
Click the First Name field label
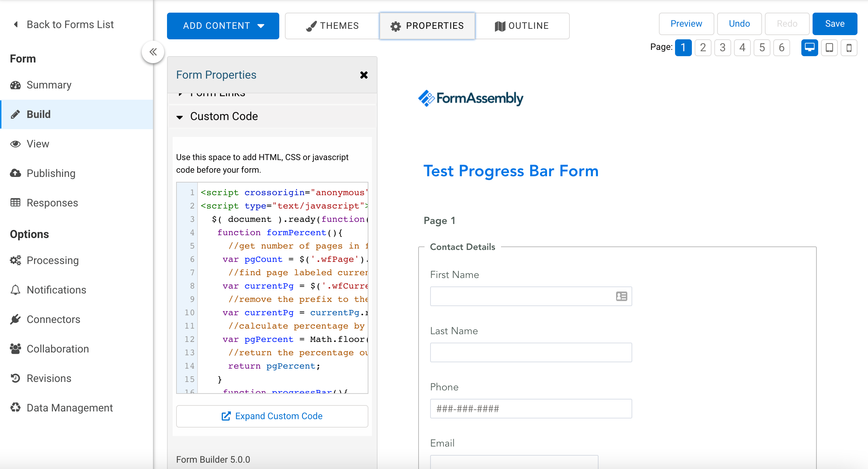point(455,275)
